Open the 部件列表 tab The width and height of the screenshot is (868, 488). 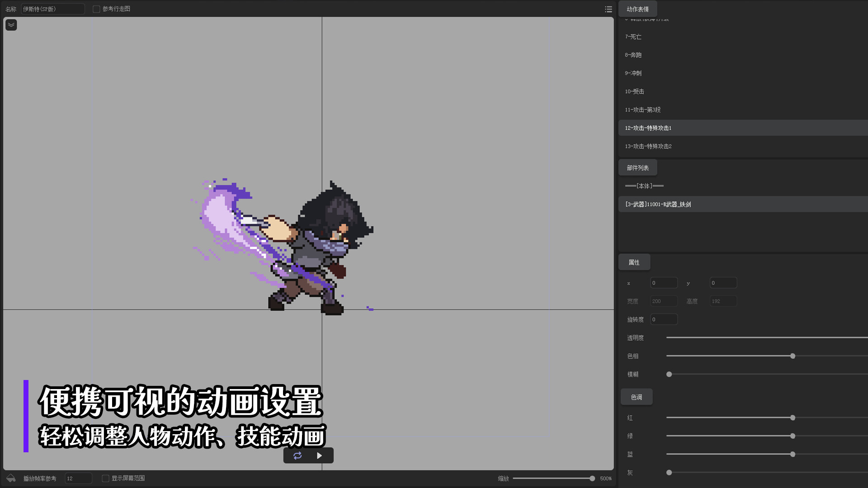pos(637,168)
